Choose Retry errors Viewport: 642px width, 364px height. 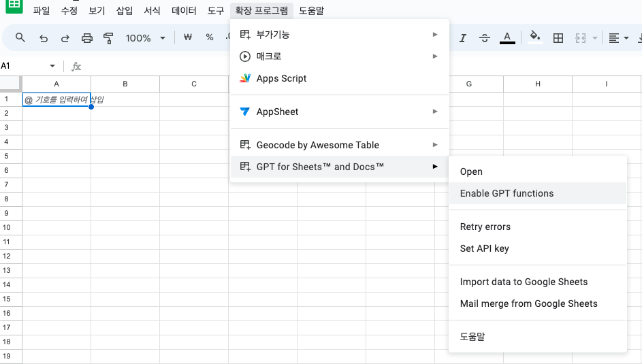click(x=538, y=227)
